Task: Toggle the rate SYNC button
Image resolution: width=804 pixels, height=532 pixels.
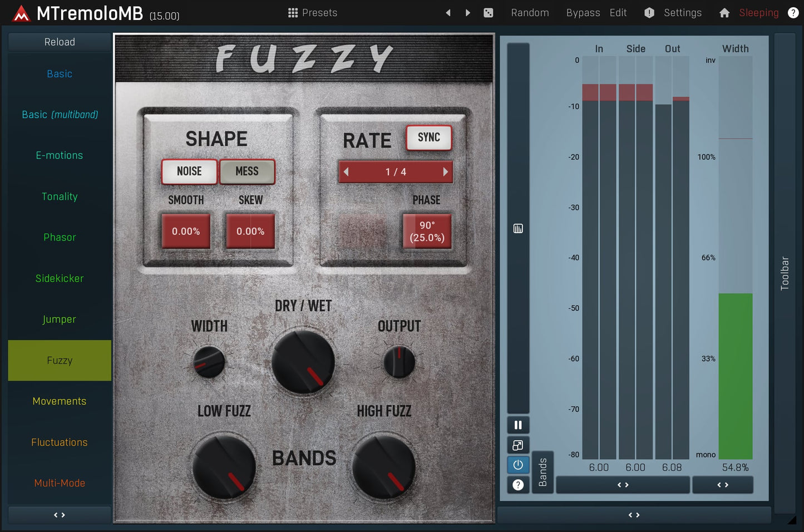Action: coord(429,137)
